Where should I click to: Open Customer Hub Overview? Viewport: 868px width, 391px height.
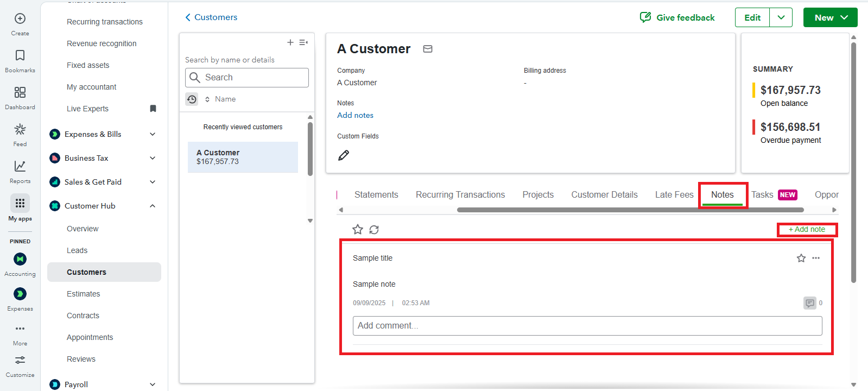83,229
